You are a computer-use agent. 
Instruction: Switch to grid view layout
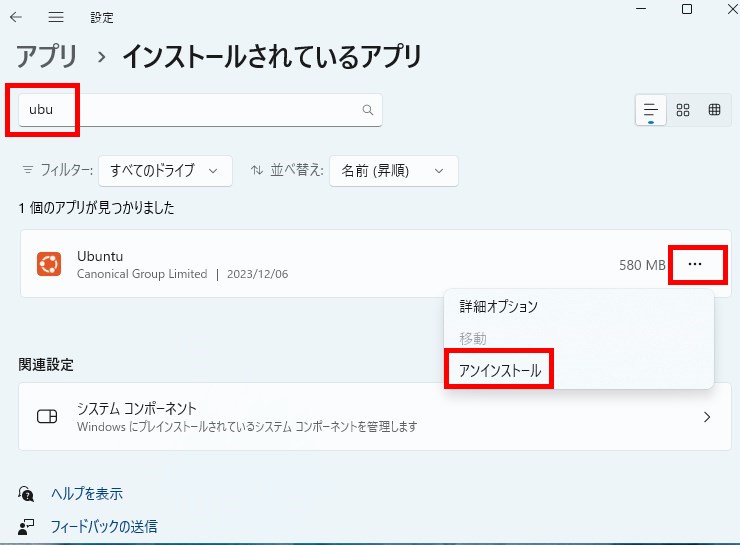(x=683, y=110)
